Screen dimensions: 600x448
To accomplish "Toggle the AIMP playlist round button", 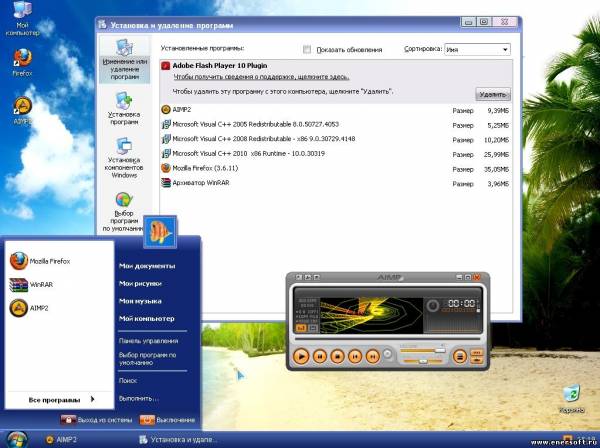I will [x=460, y=357].
